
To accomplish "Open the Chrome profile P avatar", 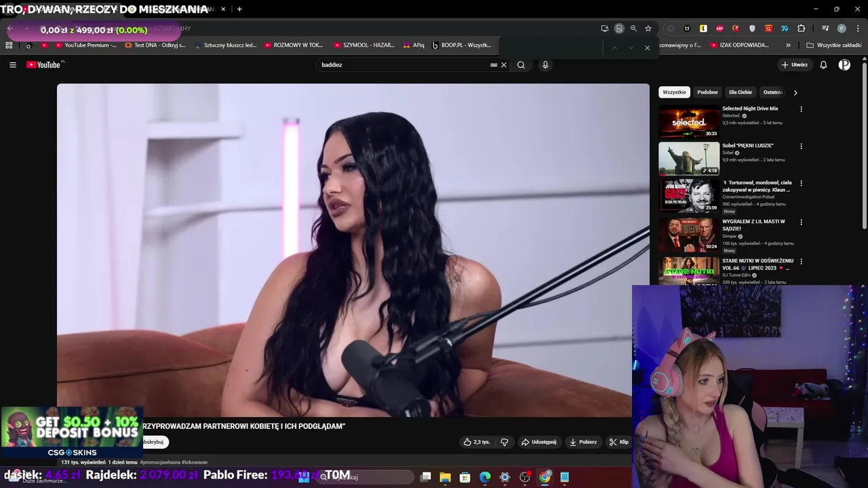I will [x=842, y=28].
